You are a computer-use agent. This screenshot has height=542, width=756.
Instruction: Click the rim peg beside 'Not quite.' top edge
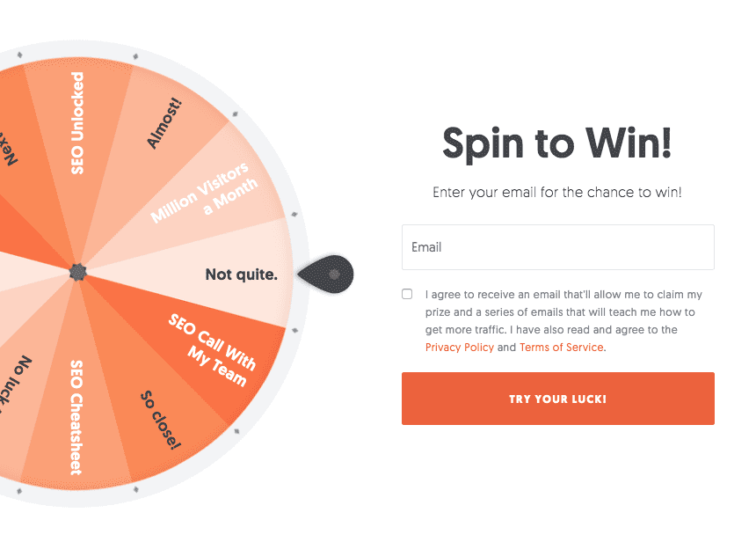click(294, 215)
